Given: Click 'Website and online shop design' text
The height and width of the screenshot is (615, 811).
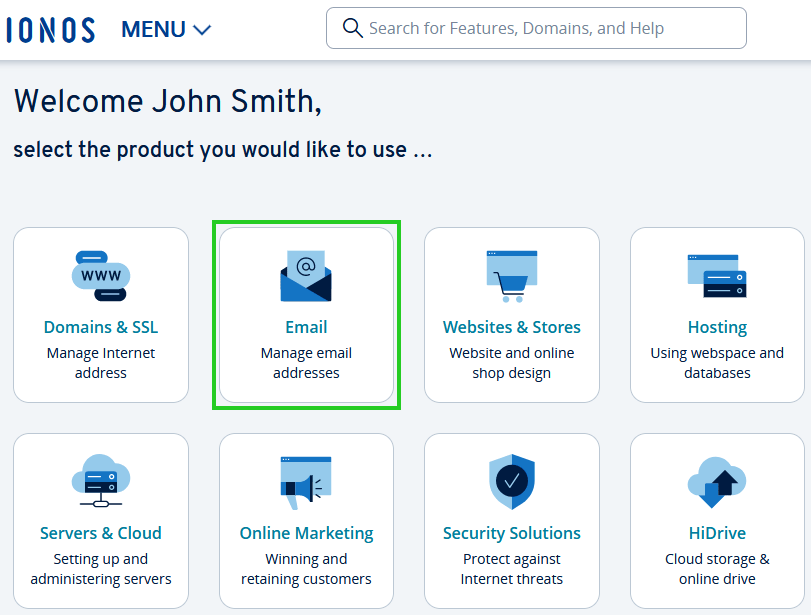Looking at the screenshot, I should 512,363.
